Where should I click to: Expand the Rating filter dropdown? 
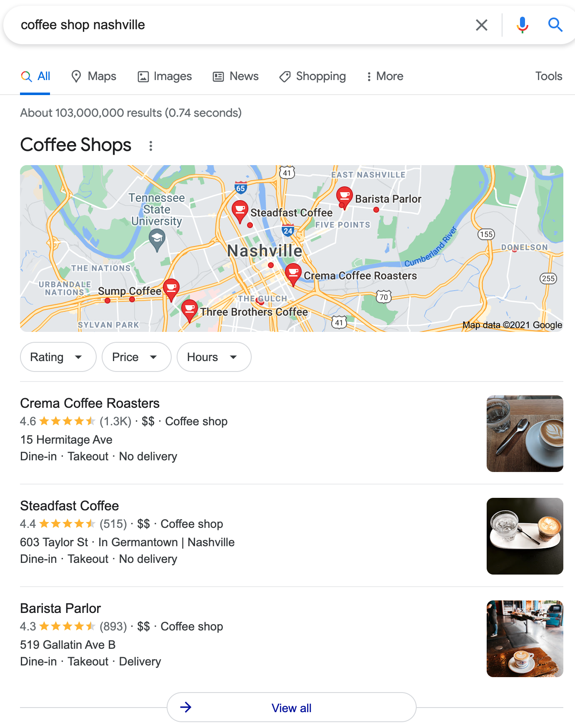point(58,357)
